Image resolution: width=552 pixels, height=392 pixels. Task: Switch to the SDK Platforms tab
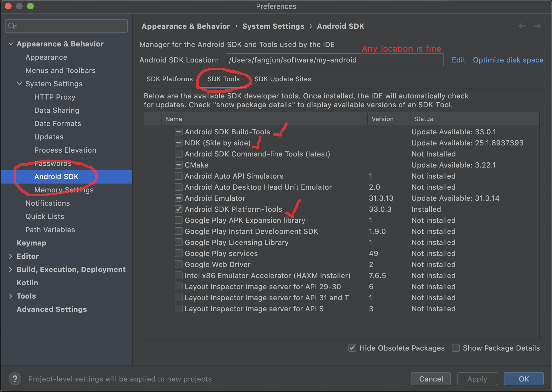tap(170, 79)
